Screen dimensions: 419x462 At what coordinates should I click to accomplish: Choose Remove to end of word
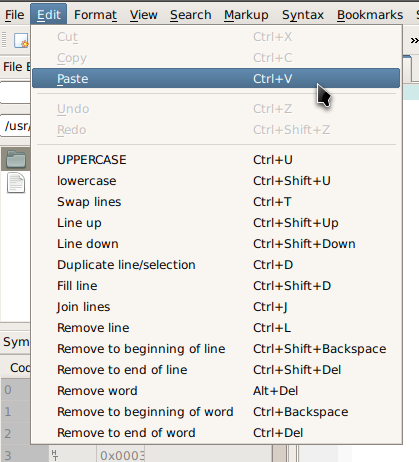(x=216, y=433)
